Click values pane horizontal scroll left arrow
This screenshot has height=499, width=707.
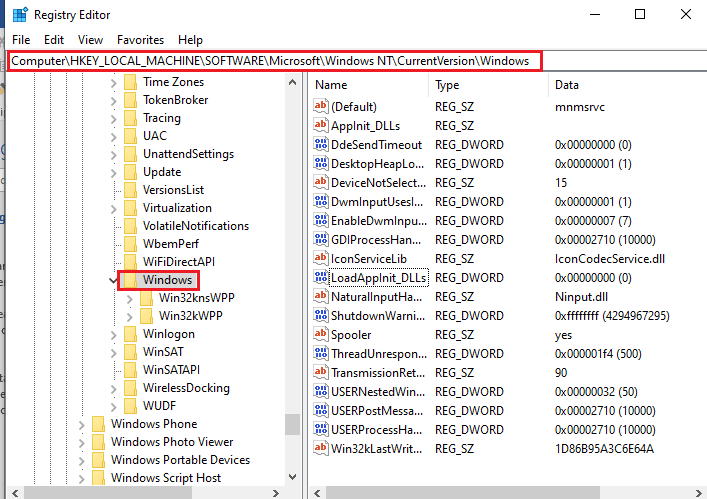pos(317,493)
